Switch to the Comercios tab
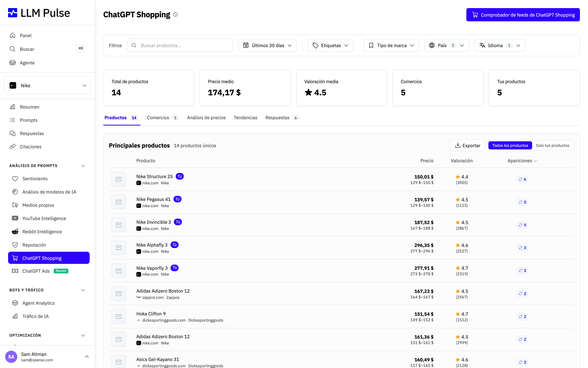 163,118
